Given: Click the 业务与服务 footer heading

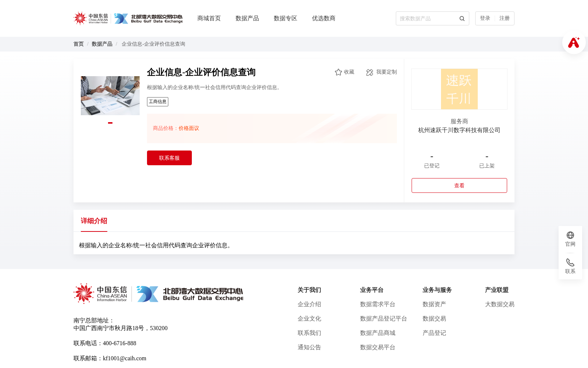Looking at the screenshot, I should point(437,290).
